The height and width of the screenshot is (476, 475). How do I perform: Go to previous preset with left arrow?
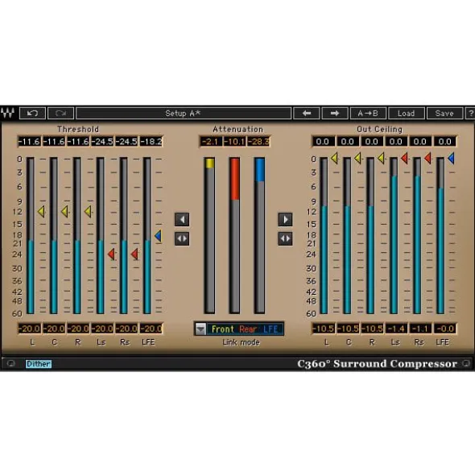[307, 114]
